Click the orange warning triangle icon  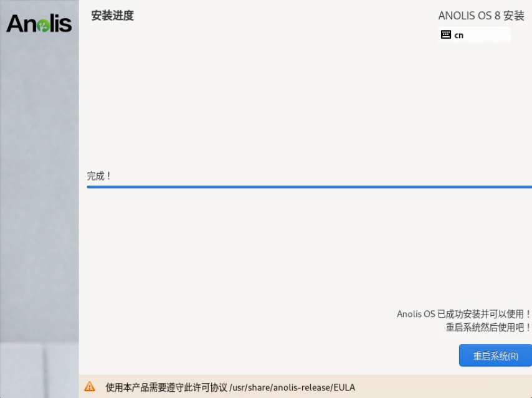[90, 386]
